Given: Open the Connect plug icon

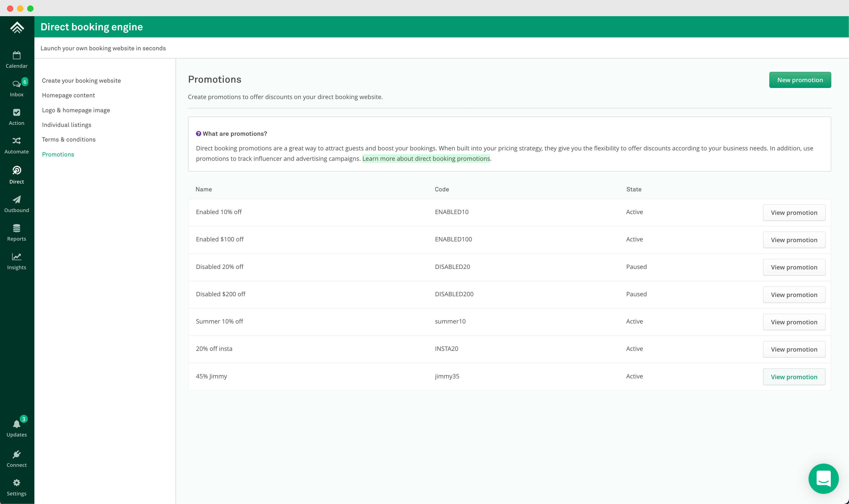Looking at the screenshot, I should [x=16, y=459].
